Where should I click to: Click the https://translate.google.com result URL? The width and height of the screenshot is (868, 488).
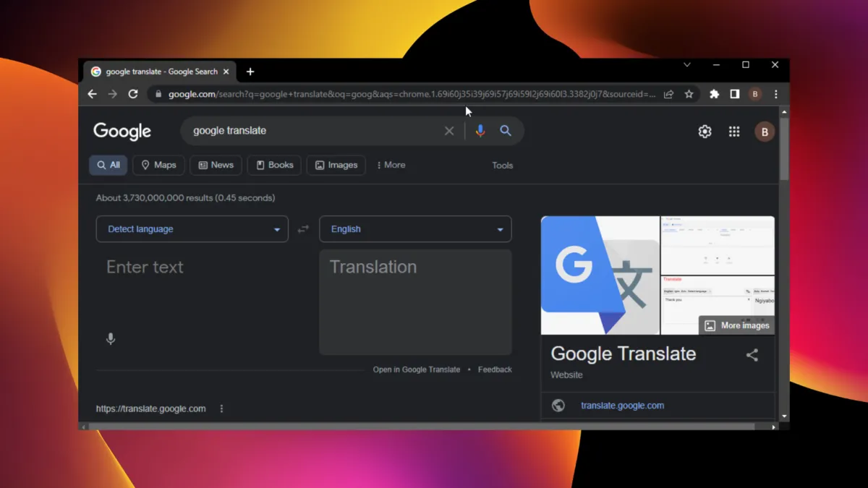pos(151,408)
